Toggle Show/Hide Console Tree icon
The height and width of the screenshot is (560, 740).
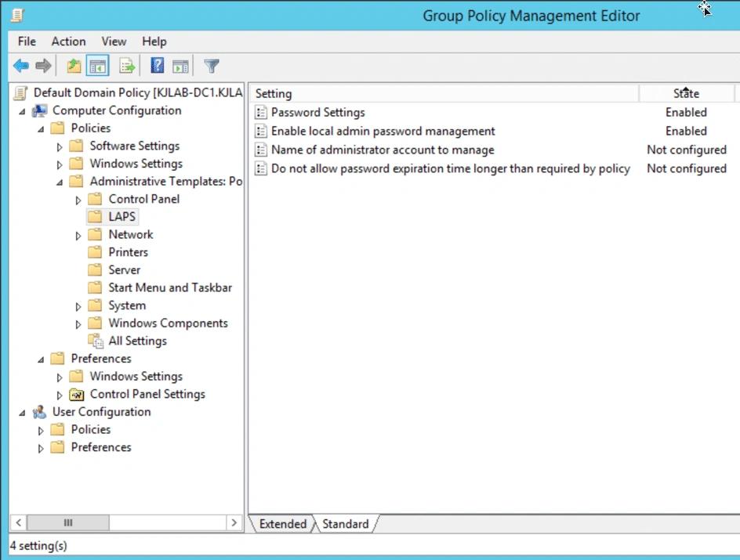coord(98,66)
